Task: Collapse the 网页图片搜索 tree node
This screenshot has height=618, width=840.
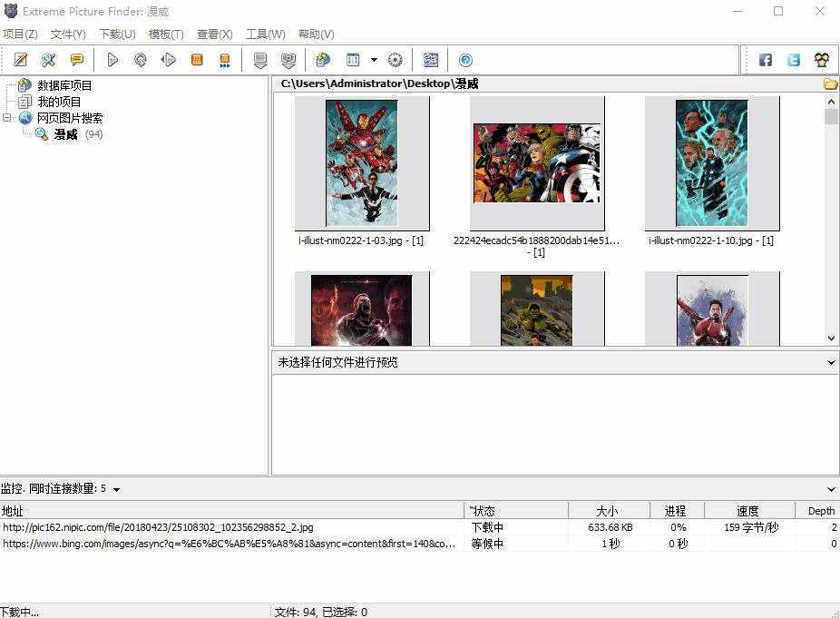Action: point(7,117)
